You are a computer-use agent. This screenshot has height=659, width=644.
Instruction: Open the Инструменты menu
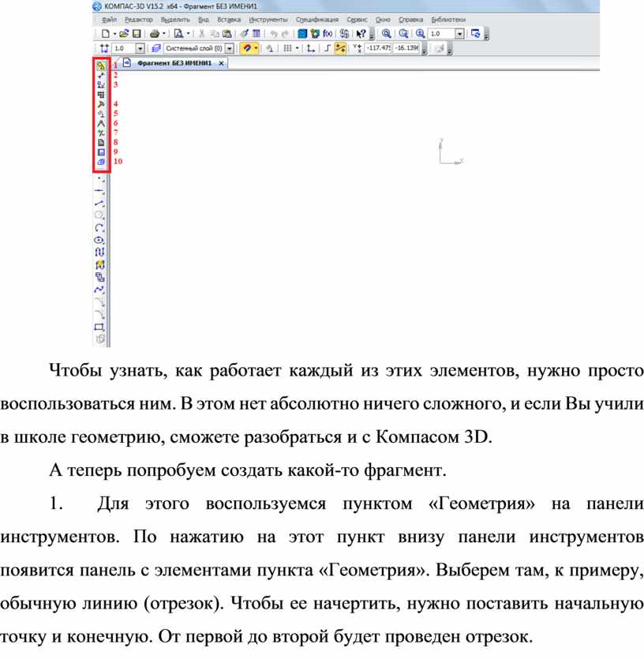[268, 19]
